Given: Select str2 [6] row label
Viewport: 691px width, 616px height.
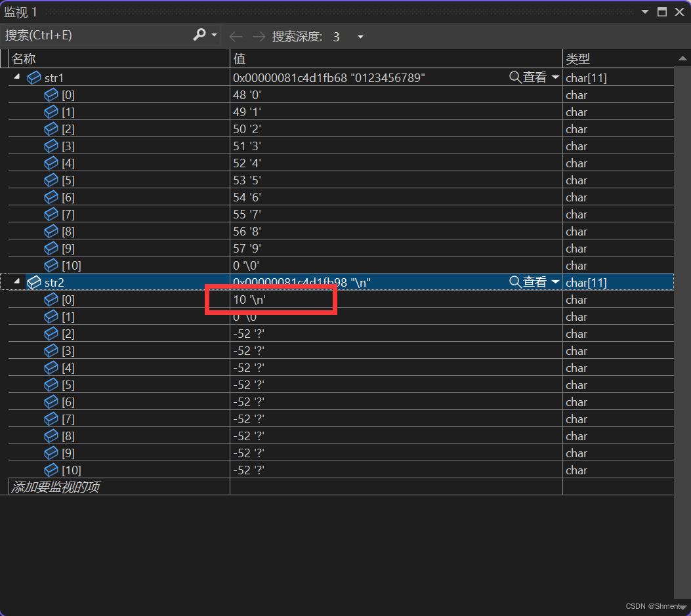Looking at the screenshot, I should tap(68, 402).
